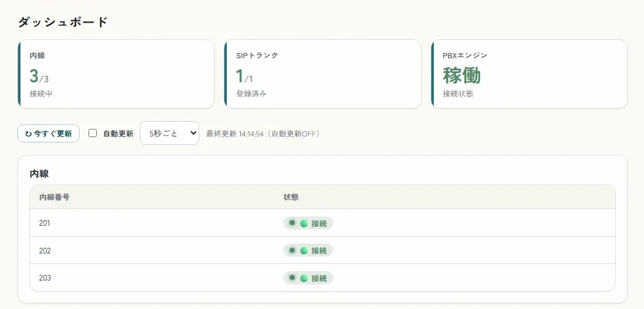Select extension number 203 cell
Screen dimensions: 644x309
[x=45, y=278]
